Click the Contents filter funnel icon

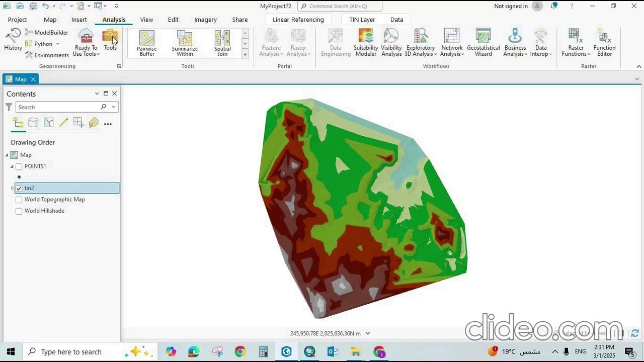[9, 107]
